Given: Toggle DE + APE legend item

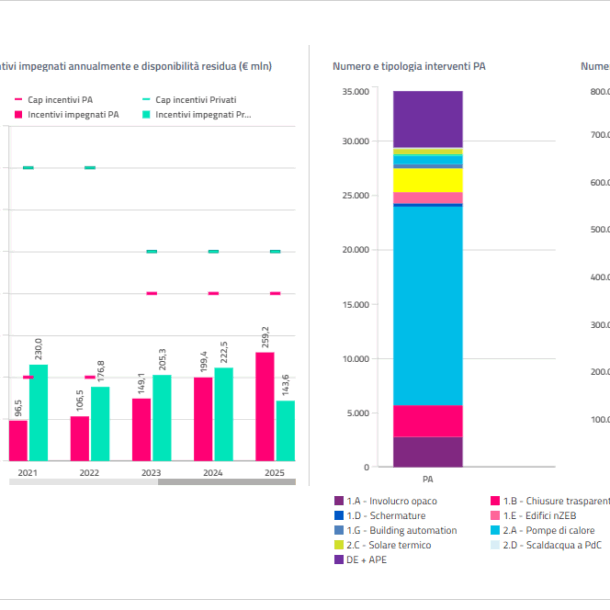Looking at the screenshot, I should tap(360, 560).
